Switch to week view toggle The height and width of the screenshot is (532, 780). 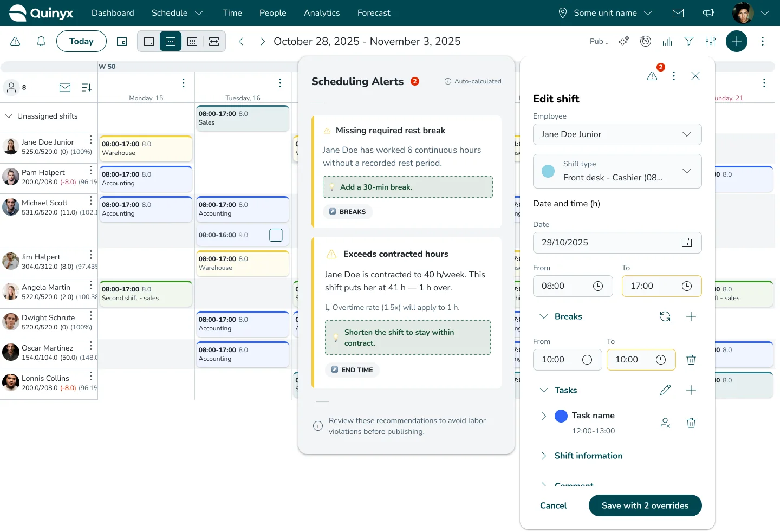coord(171,41)
